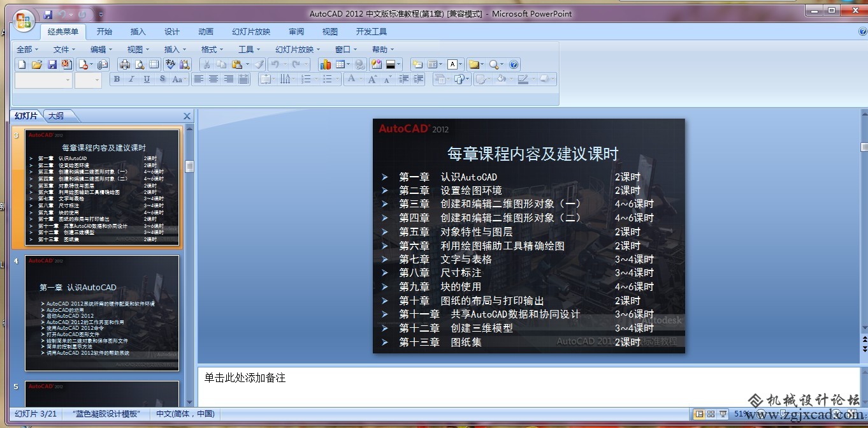Image resolution: width=868 pixels, height=428 pixels.
Task: Open the font size combo box
Action: tap(88, 80)
